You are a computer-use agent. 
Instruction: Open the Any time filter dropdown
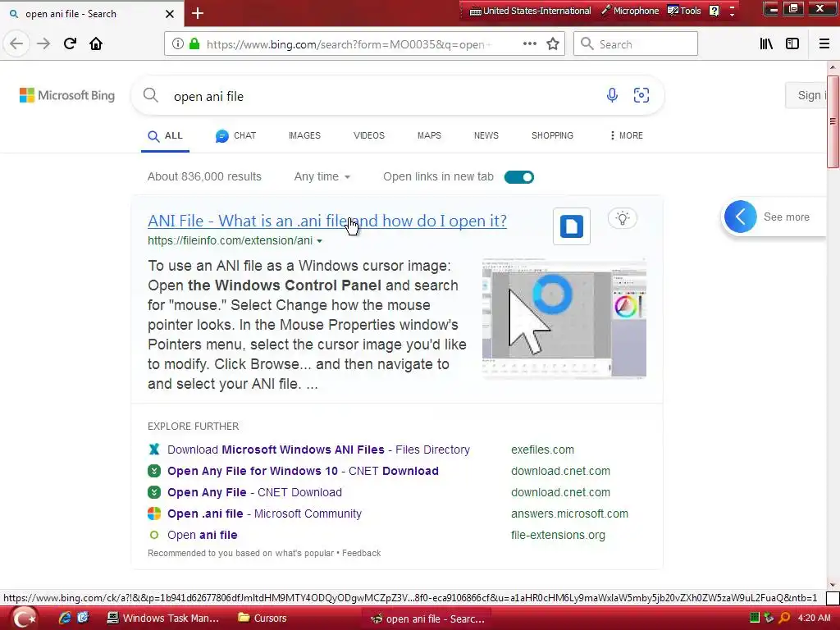322,176
